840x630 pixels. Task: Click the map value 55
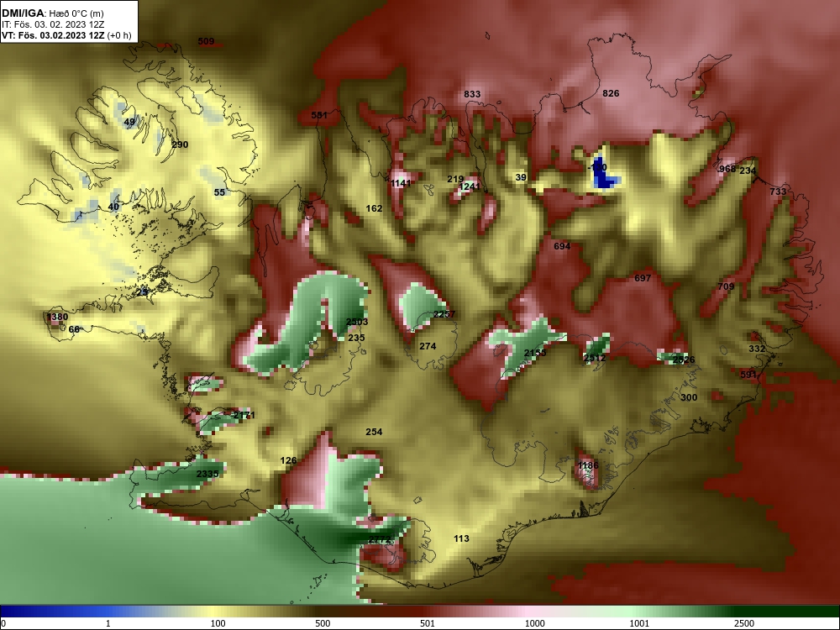tap(219, 192)
